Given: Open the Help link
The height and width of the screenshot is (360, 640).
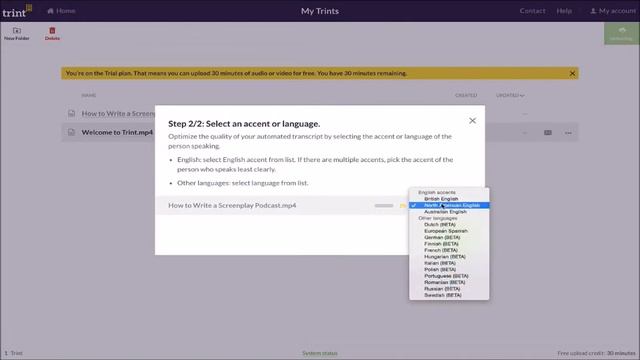Looking at the screenshot, I should 564,11.
